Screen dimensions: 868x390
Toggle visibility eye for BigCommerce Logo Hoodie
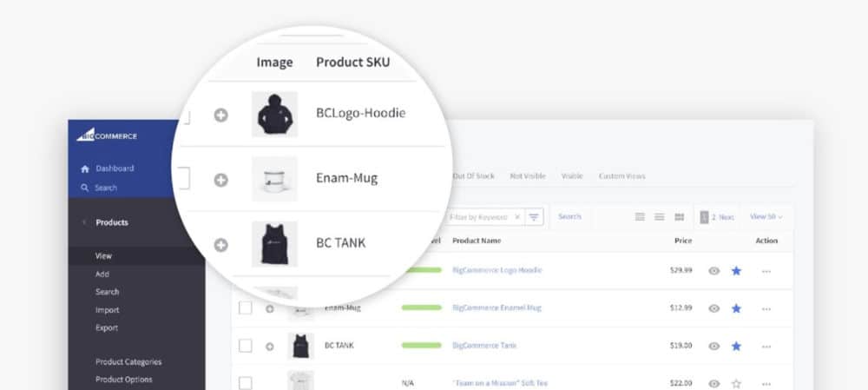(x=714, y=271)
